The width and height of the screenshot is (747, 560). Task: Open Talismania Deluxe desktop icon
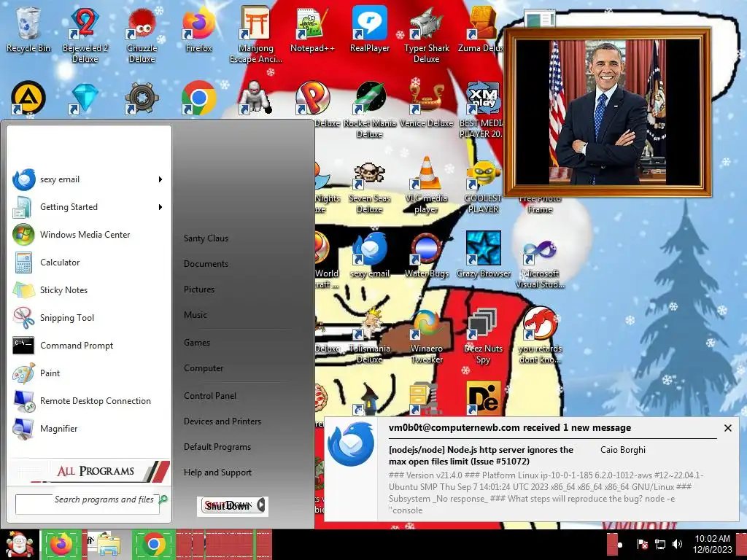click(x=370, y=335)
